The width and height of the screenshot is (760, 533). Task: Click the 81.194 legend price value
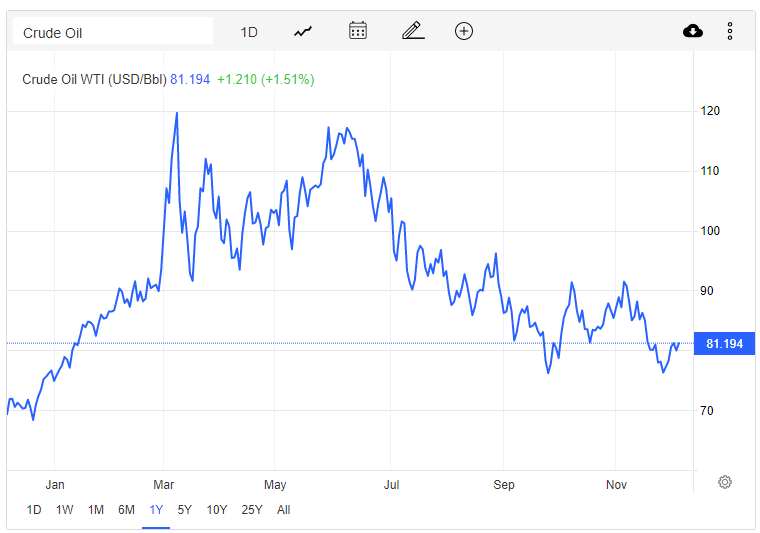tap(190, 79)
